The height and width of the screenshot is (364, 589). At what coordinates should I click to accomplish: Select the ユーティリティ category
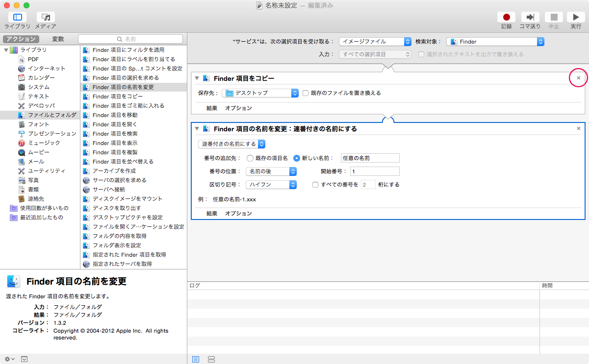pyautogui.click(x=47, y=171)
